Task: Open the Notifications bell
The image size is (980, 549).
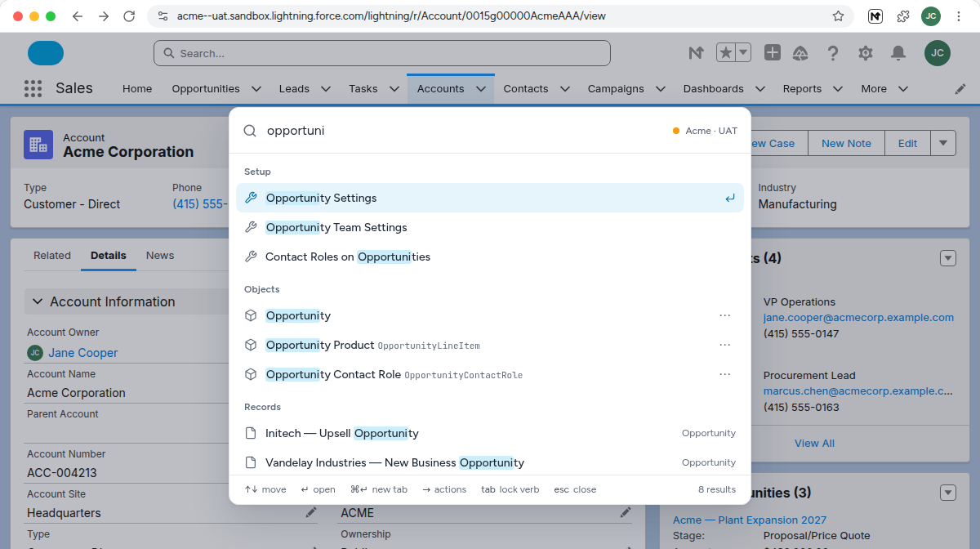Action: click(898, 53)
